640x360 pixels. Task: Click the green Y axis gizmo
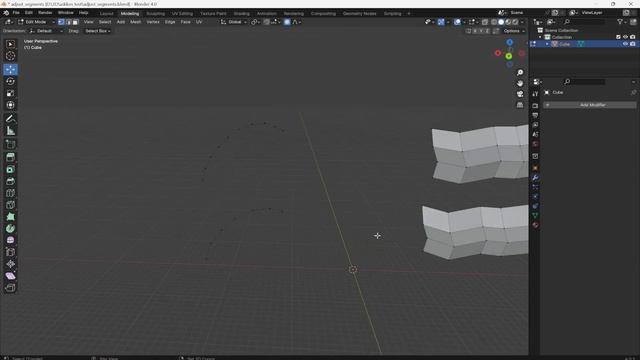[x=509, y=56]
